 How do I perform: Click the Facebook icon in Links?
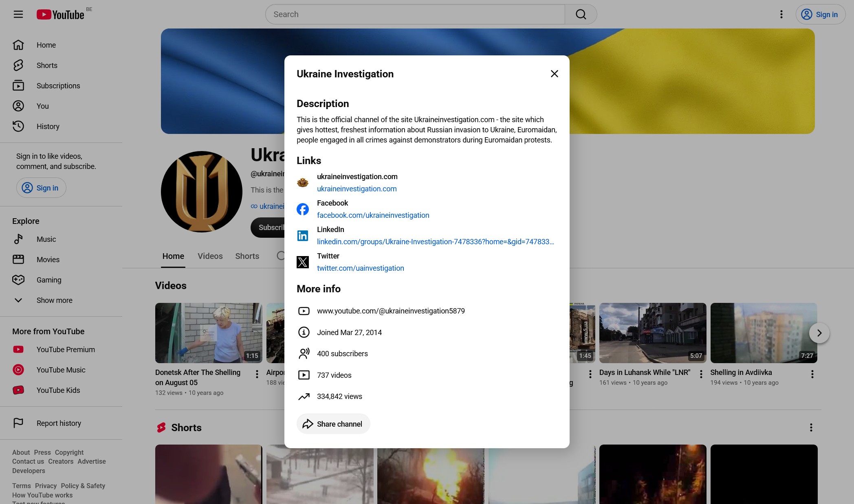point(303,209)
